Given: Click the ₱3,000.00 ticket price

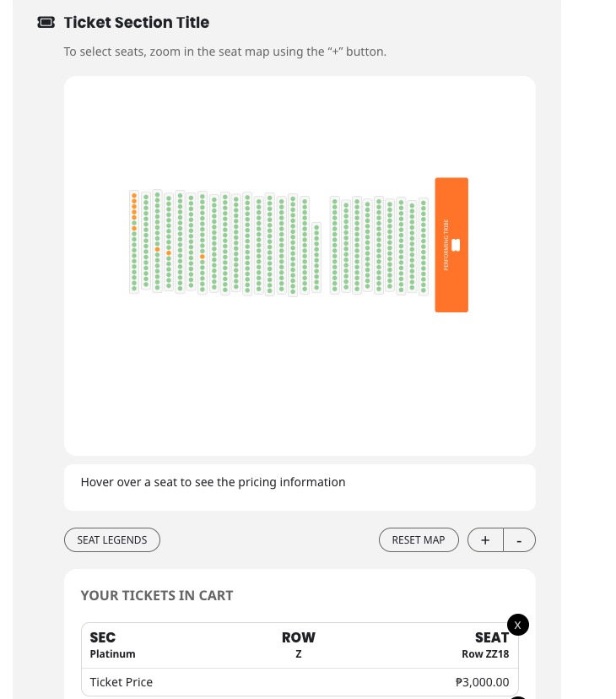Looking at the screenshot, I should pos(482,682).
